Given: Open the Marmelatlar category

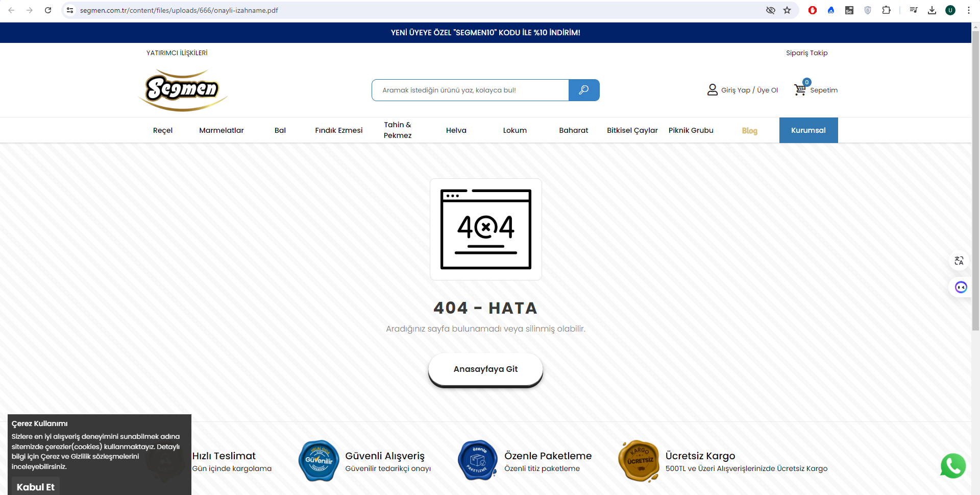Looking at the screenshot, I should (x=222, y=130).
